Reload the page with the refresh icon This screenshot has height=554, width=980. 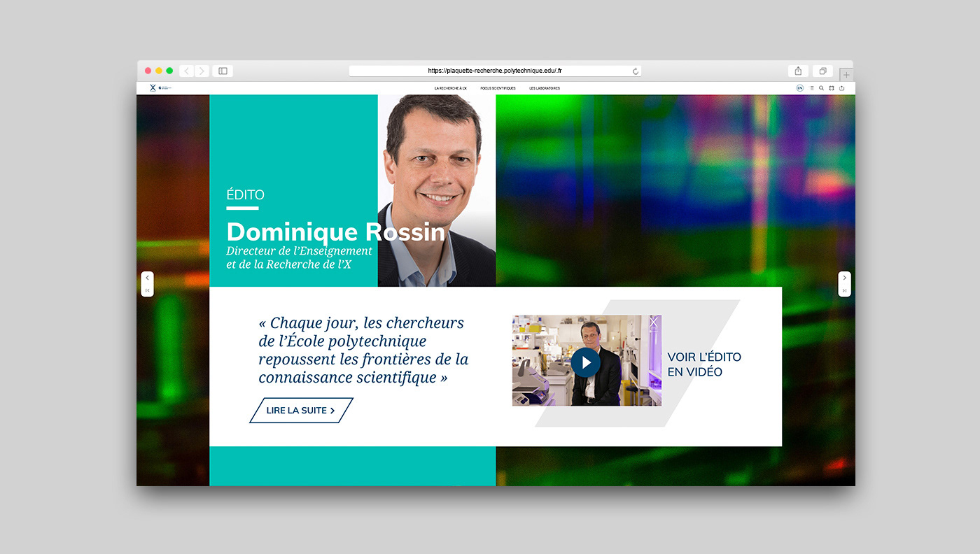click(x=636, y=71)
